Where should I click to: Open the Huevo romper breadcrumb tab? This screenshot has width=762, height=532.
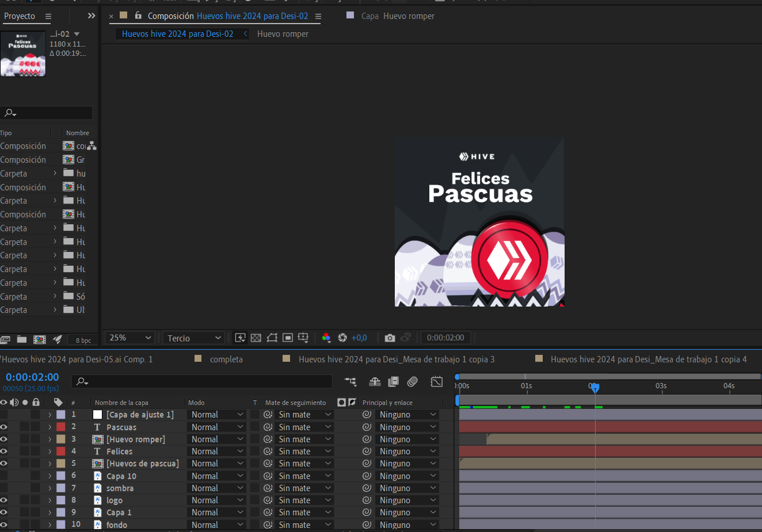pyautogui.click(x=283, y=34)
